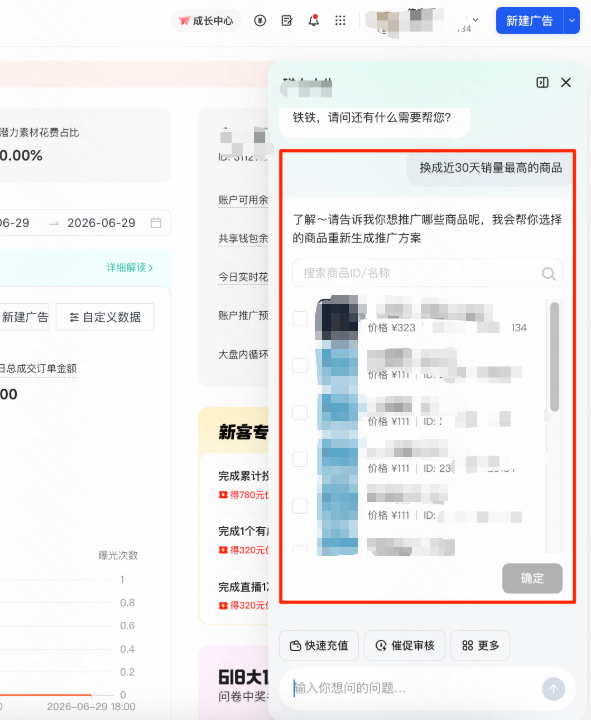The image size is (591, 720).
Task: Click the product search magnifier icon
Action: click(x=548, y=274)
